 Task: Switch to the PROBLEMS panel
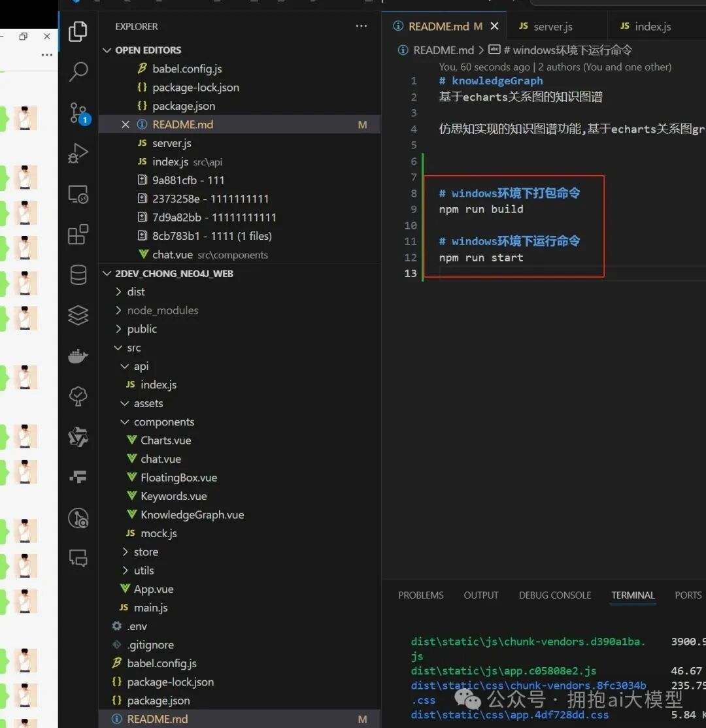coord(420,595)
